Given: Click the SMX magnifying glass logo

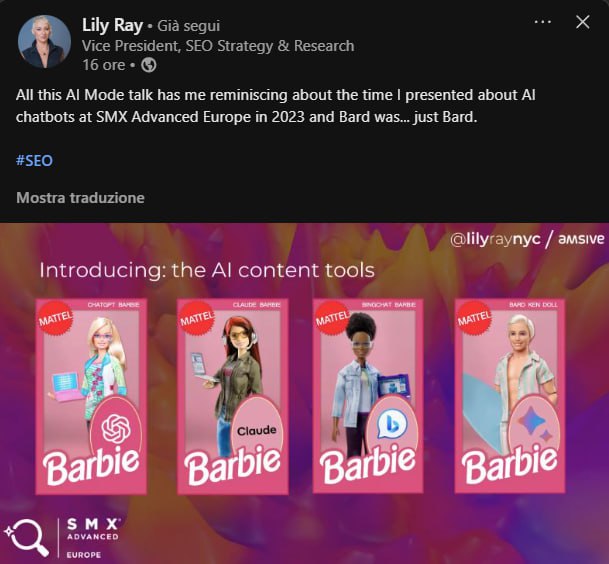Looking at the screenshot, I should [27, 537].
